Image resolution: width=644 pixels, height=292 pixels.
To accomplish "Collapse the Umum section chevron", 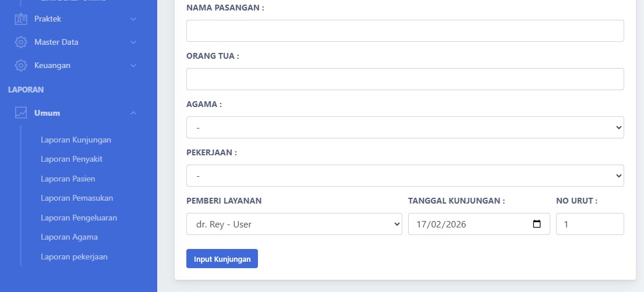I will click(133, 113).
